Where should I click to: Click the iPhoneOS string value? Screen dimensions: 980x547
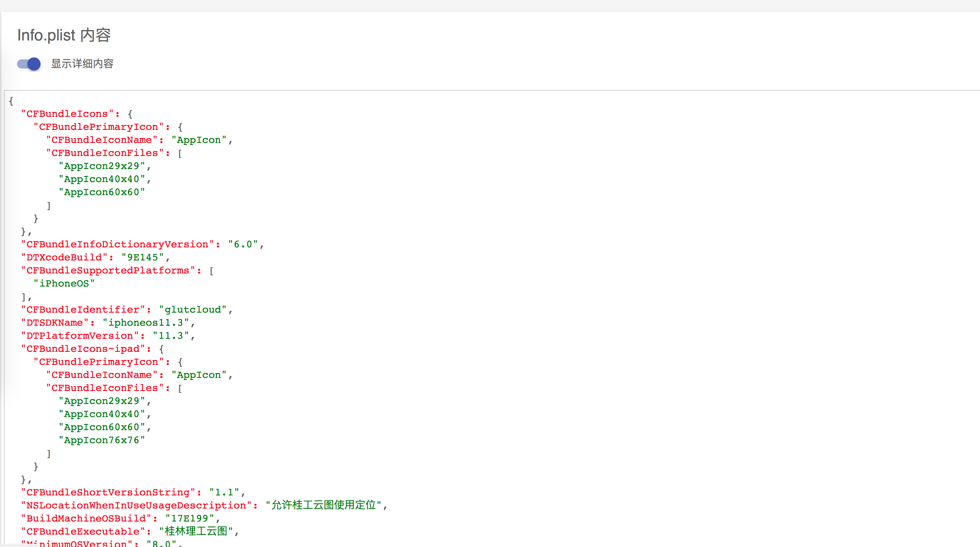pyautogui.click(x=64, y=284)
